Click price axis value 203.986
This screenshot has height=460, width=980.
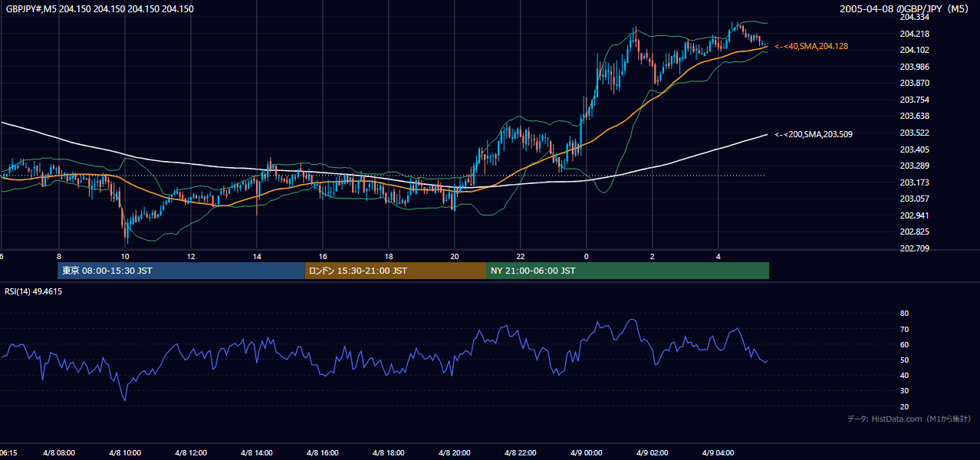click(915, 67)
